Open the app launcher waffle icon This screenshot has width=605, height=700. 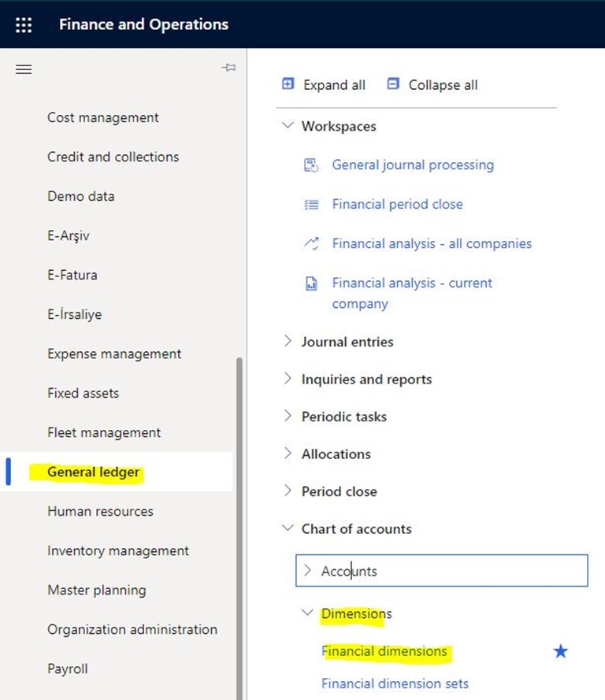click(24, 24)
